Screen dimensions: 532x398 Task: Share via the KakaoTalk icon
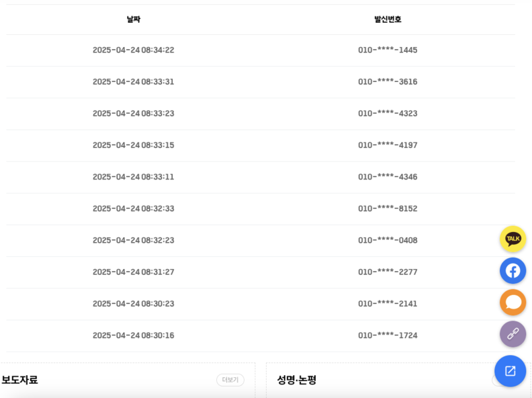coord(513,239)
